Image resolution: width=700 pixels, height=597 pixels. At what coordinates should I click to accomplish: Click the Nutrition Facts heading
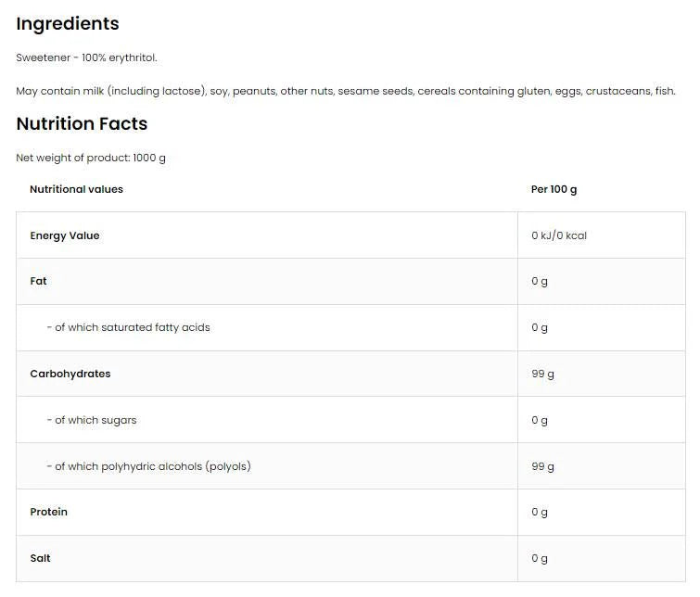click(82, 124)
